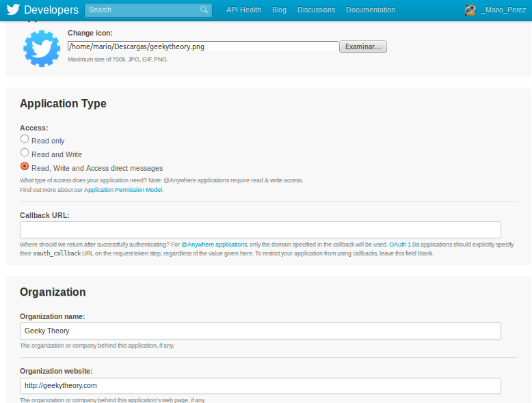Click the Organization name field
This screenshot has width=532, height=403.
click(x=261, y=331)
